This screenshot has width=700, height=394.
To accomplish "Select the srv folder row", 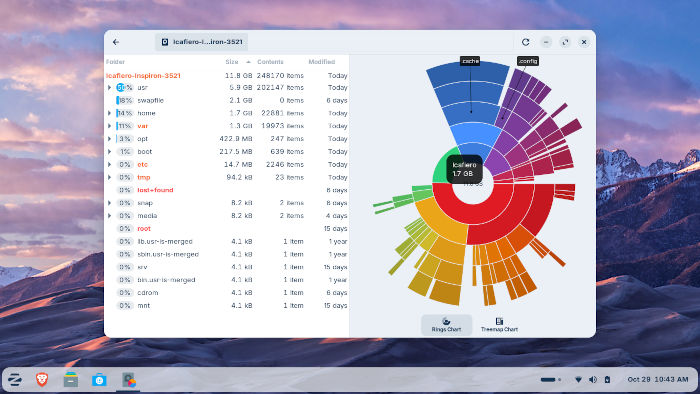I will pos(227,267).
